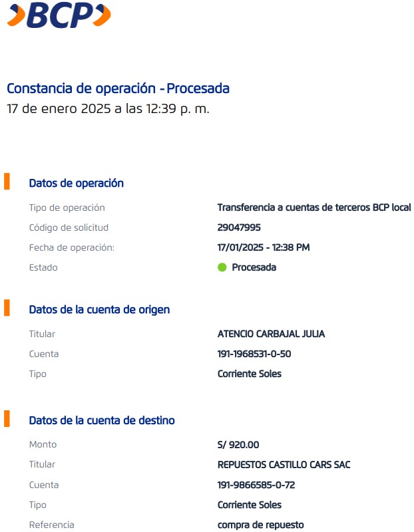Click the request code 29047995
Screen dimensions: 414x532
pos(238,227)
